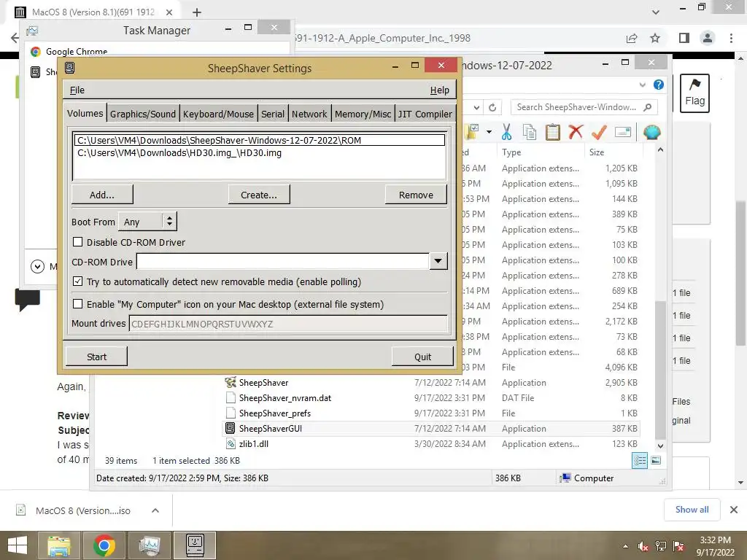Image resolution: width=747 pixels, height=560 pixels.
Task: Click Chrome's bookmark star icon
Action: (x=655, y=38)
